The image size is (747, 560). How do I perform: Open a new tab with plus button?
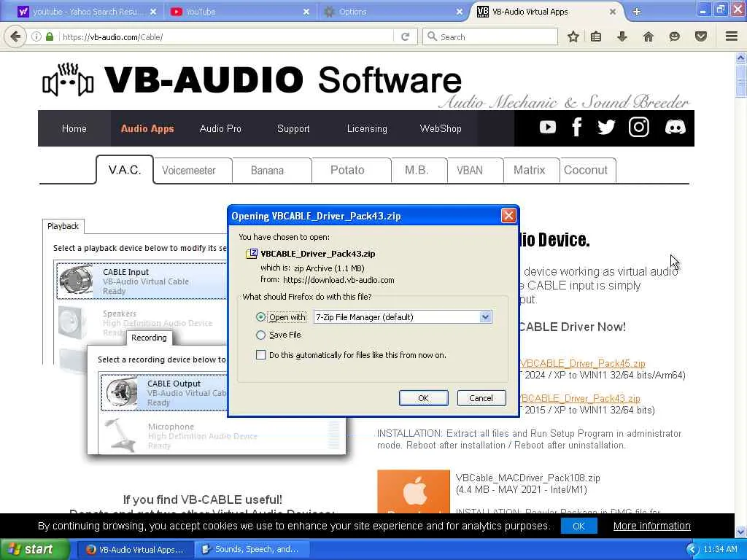click(x=637, y=12)
